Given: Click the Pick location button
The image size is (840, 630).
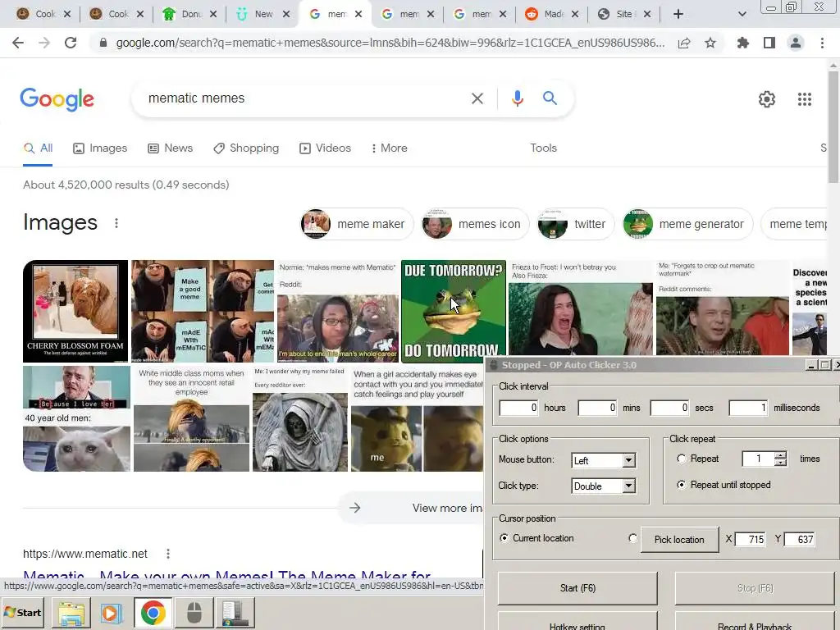Looking at the screenshot, I should click(679, 540).
